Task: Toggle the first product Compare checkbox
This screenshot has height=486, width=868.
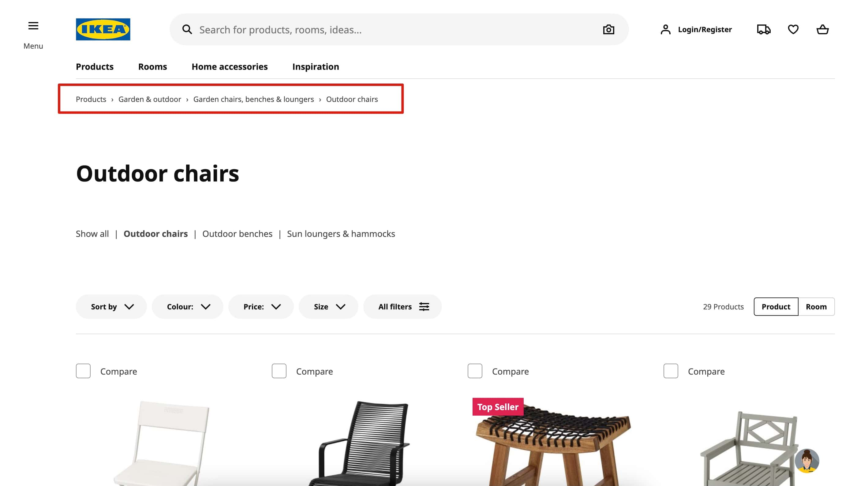Action: pos(83,371)
